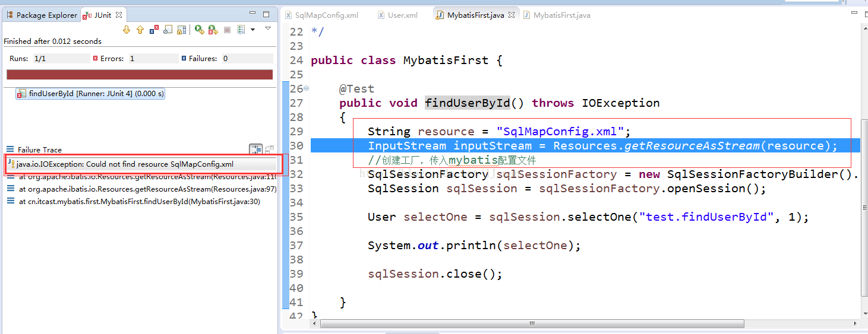Click the "test.findUserById" string
868x334 pixels.
[706, 217]
